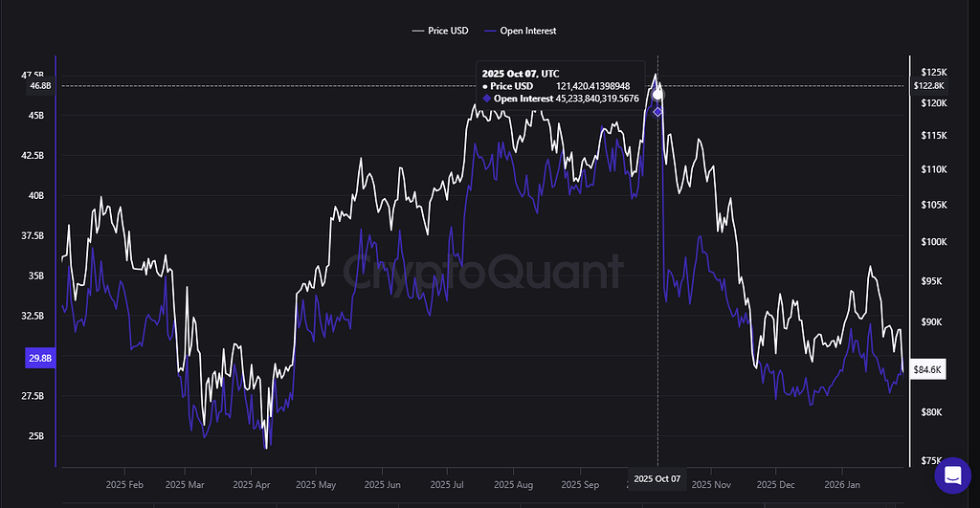980x508 pixels.
Task: Click the 29.8B purple axis value tag
Action: 41,358
